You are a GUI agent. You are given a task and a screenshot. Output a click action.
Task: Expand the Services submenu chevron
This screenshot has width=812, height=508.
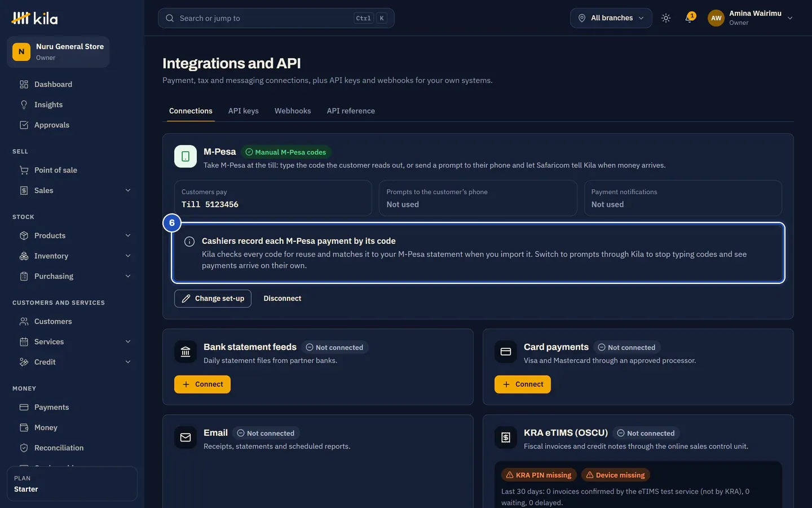coord(128,342)
